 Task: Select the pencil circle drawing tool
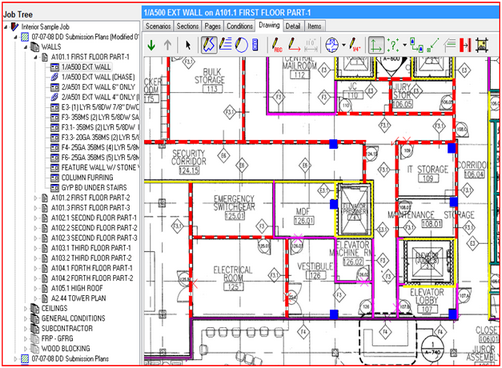coord(241,45)
